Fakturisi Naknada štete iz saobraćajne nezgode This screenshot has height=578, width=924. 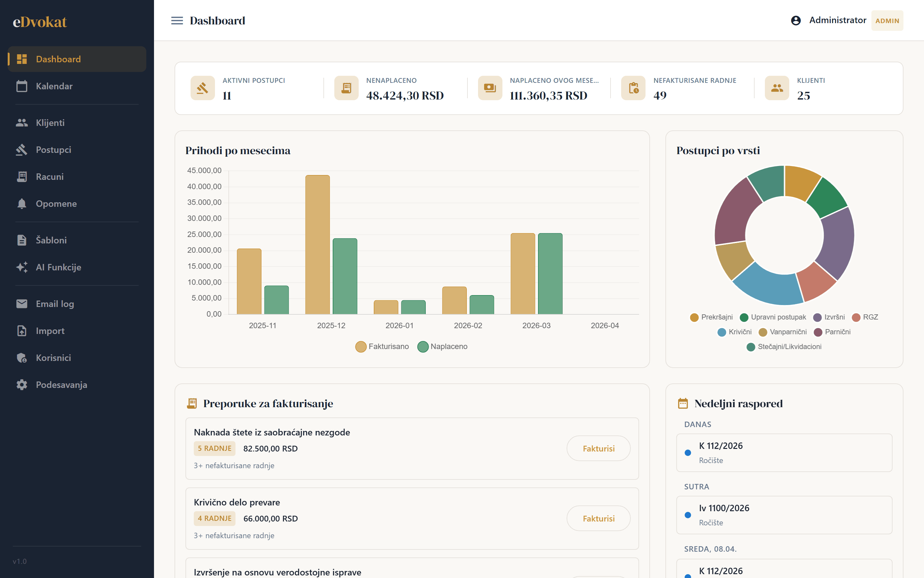(598, 448)
